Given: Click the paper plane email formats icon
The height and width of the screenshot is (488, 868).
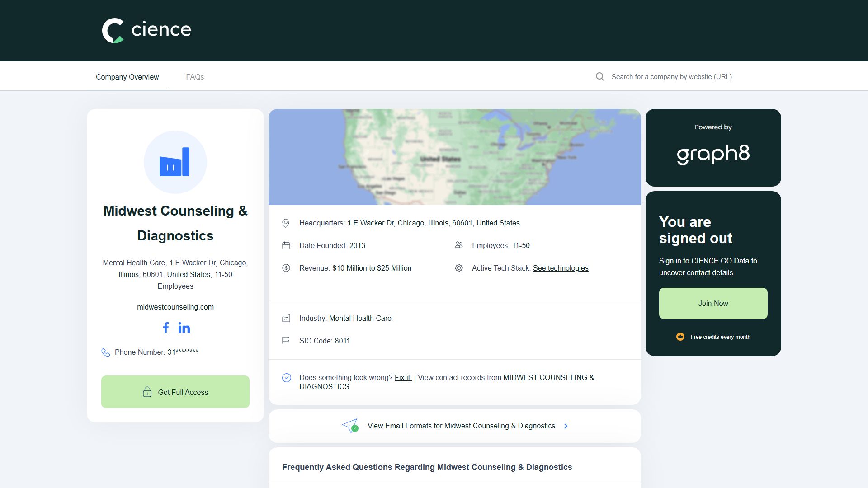Looking at the screenshot, I should (350, 426).
